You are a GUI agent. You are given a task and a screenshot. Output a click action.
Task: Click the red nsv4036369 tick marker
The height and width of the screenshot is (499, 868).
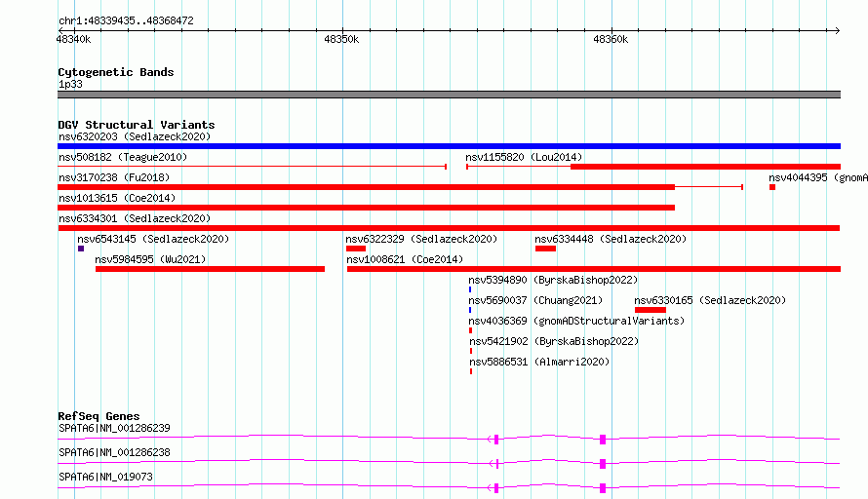(470, 330)
